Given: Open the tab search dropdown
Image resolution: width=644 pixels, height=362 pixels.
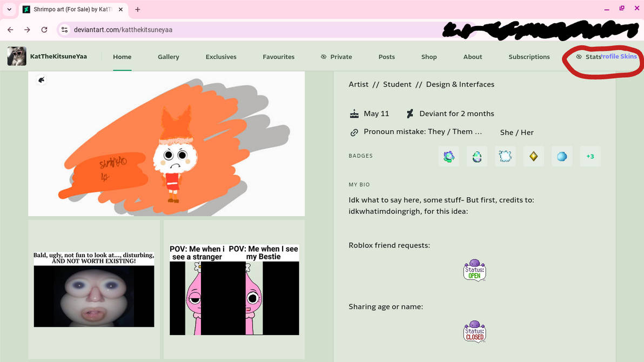Looking at the screenshot, I should 9,9.
